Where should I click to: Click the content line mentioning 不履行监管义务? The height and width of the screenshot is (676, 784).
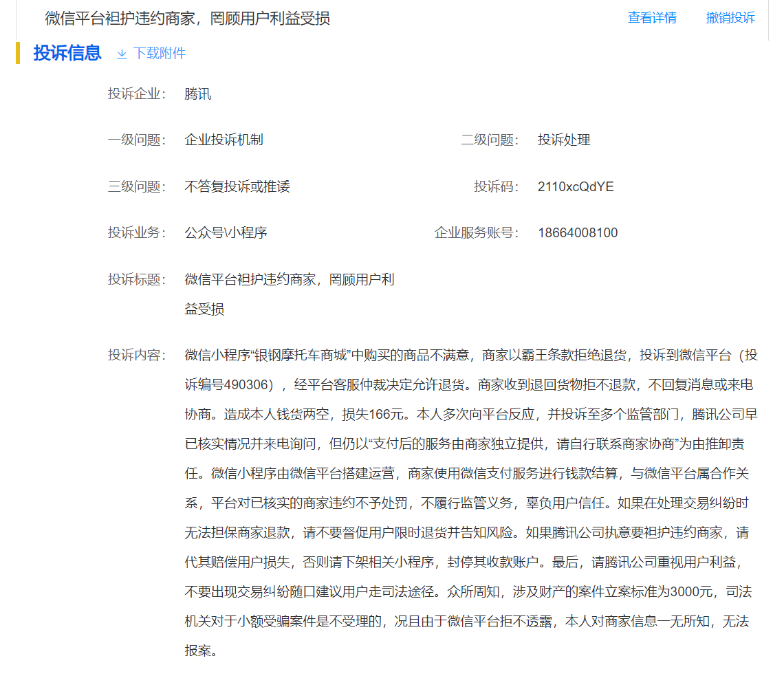click(x=466, y=503)
